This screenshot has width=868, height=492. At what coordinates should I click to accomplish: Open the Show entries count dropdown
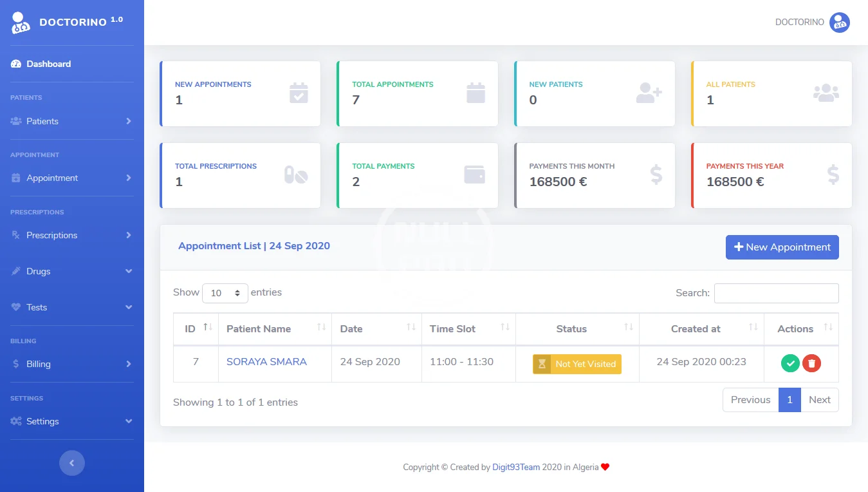click(225, 293)
